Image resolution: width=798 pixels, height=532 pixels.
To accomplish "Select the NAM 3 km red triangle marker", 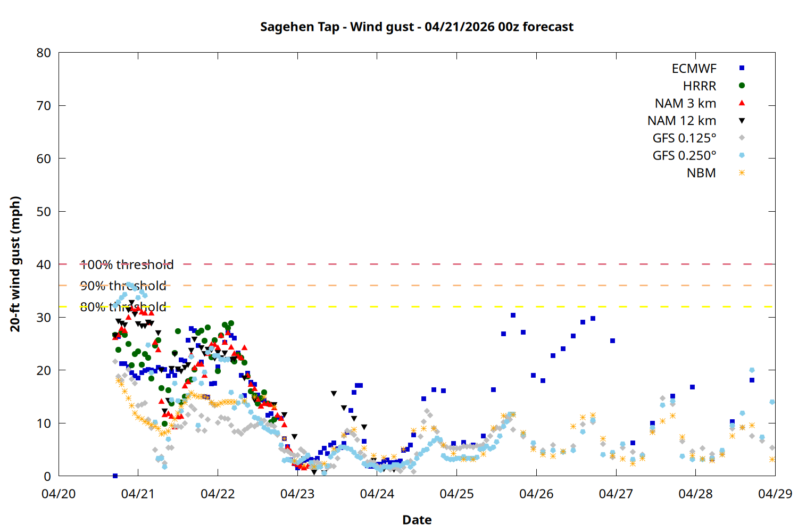I will tap(742, 103).
